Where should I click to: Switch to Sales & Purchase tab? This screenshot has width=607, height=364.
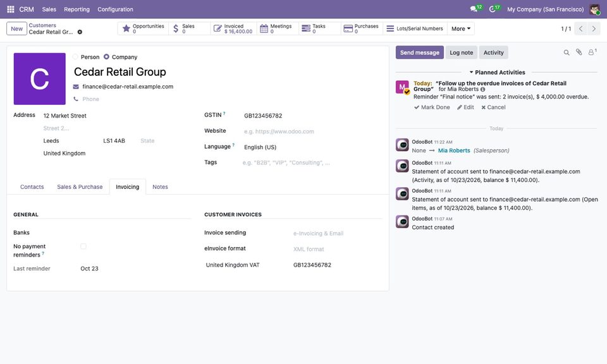tap(80, 187)
